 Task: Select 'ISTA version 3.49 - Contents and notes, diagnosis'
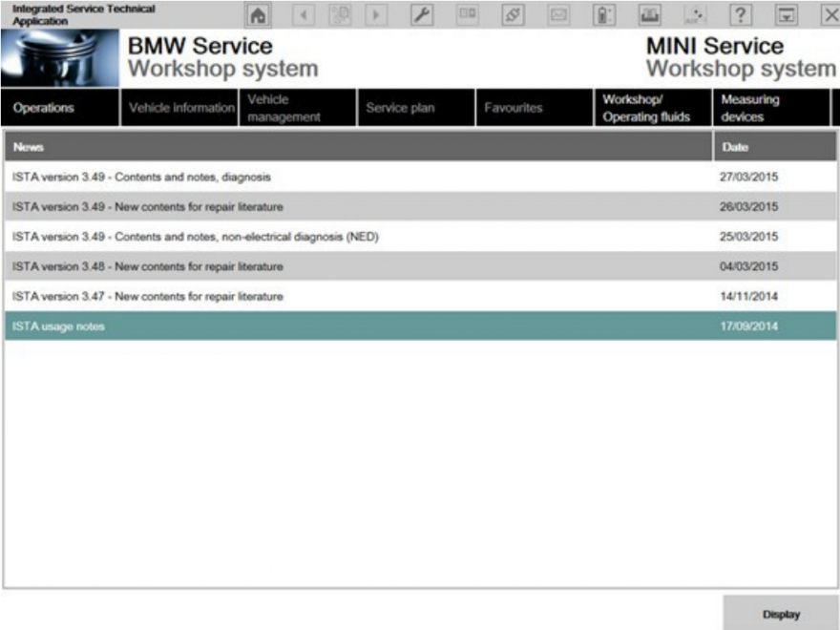click(x=421, y=177)
